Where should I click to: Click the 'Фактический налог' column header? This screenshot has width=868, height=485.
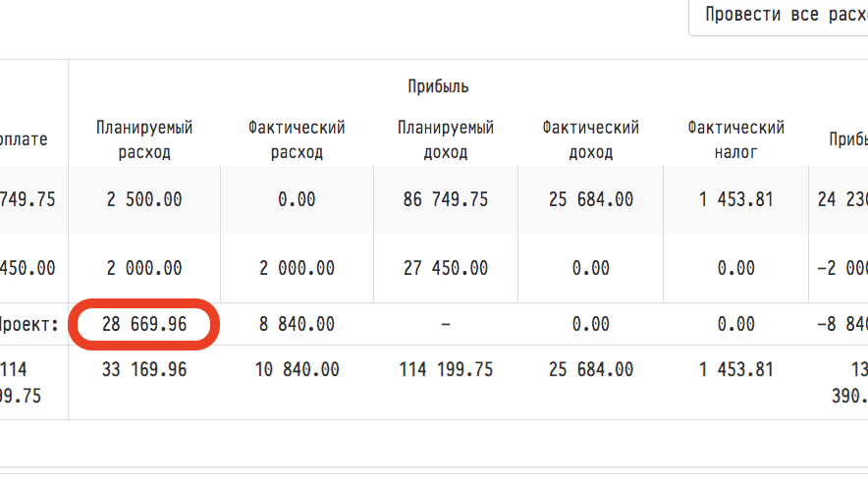736,139
